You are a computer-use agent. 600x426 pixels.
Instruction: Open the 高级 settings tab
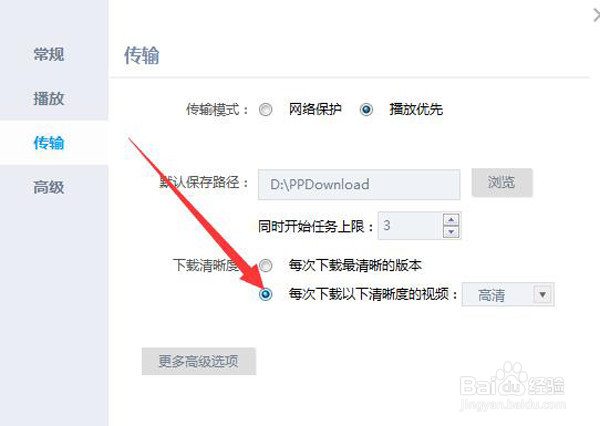click(x=49, y=187)
